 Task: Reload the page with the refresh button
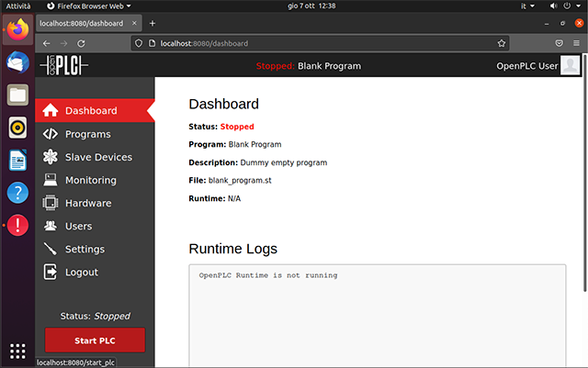pos(82,42)
